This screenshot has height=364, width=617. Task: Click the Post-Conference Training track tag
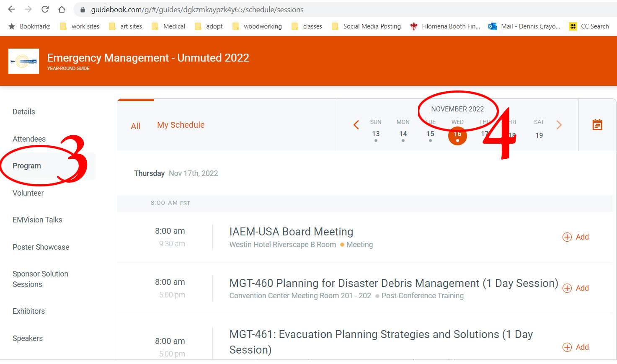420,296
